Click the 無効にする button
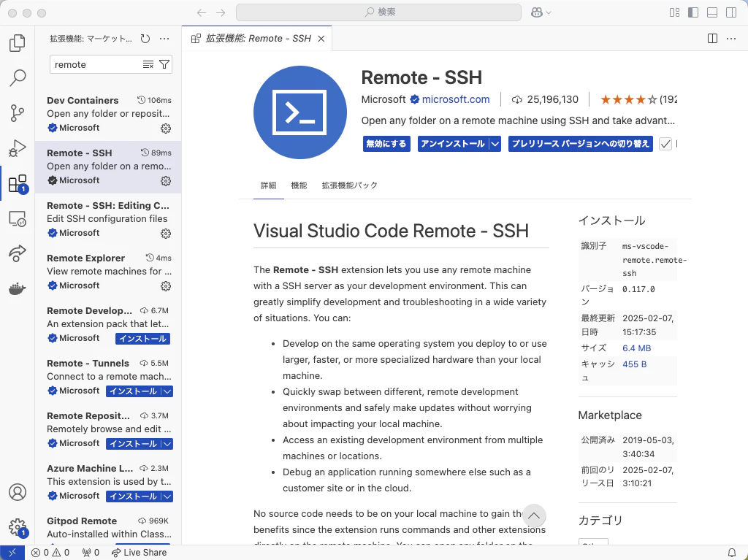This screenshot has height=560, width=748. pos(386,144)
